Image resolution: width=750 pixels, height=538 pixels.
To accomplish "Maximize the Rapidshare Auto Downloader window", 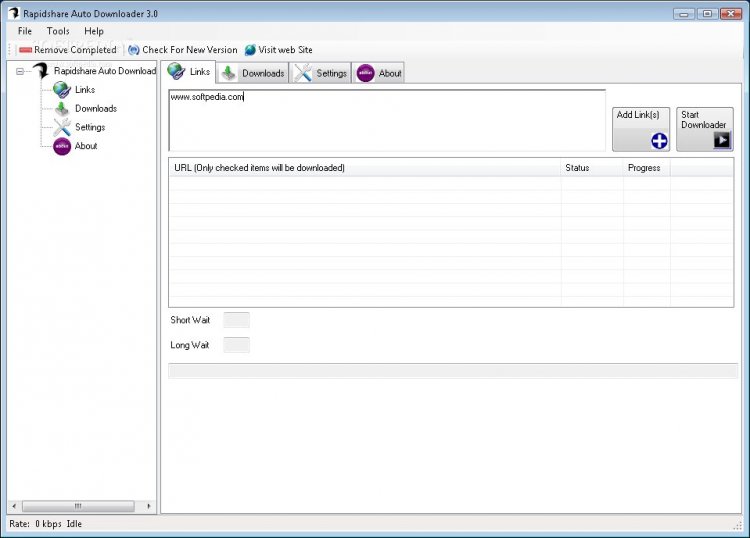I will tap(707, 14).
